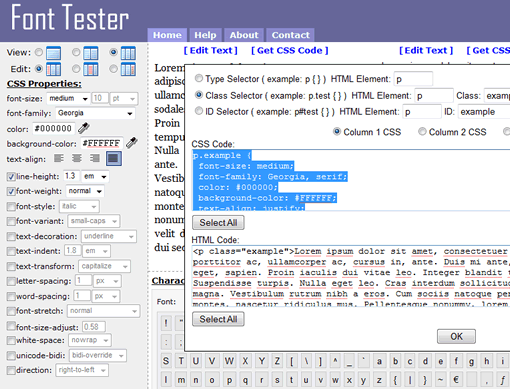Click the tilde character key

440,380
